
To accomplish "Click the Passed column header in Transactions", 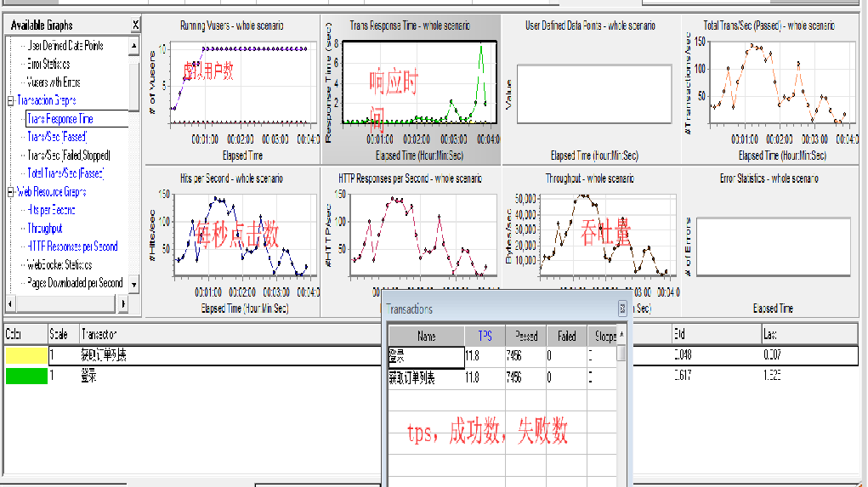I will pyautogui.click(x=525, y=337).
